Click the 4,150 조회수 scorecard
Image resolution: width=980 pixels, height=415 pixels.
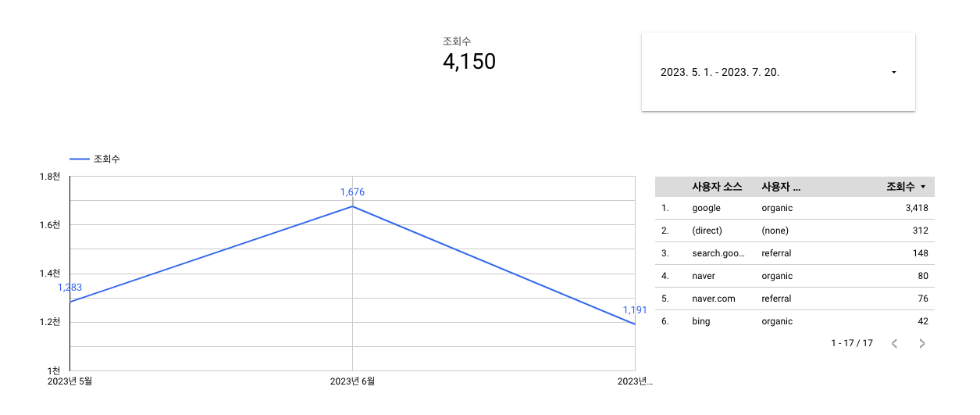click(469, 54)
